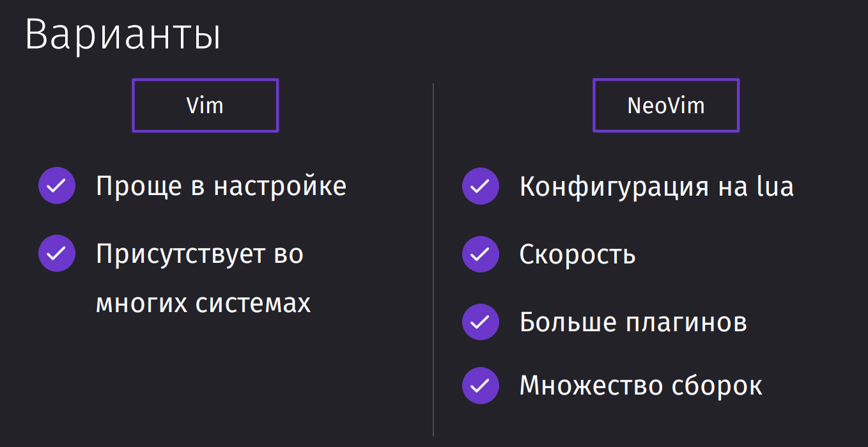Click the text Больше плагинов
This screenshot has width=868, height=447.
tap(633, 322)
